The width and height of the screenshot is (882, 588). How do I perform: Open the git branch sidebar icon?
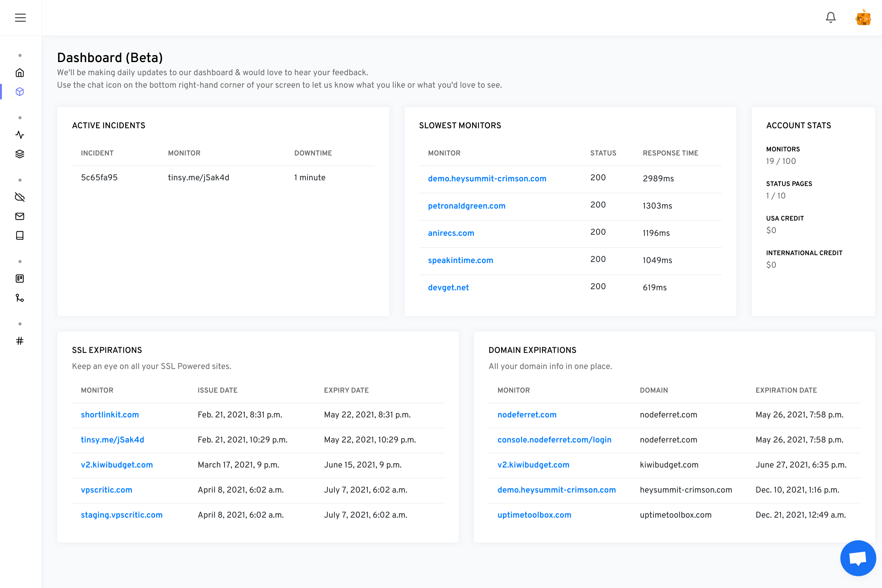pyautogui.click(x=20, y=298)
